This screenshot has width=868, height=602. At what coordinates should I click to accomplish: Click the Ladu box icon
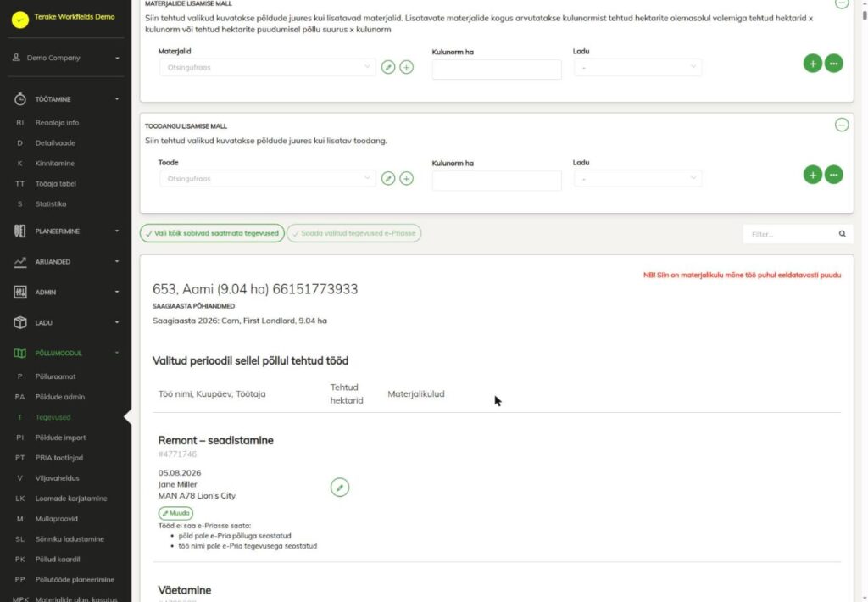pyautogui.click(x=20, y=322)
